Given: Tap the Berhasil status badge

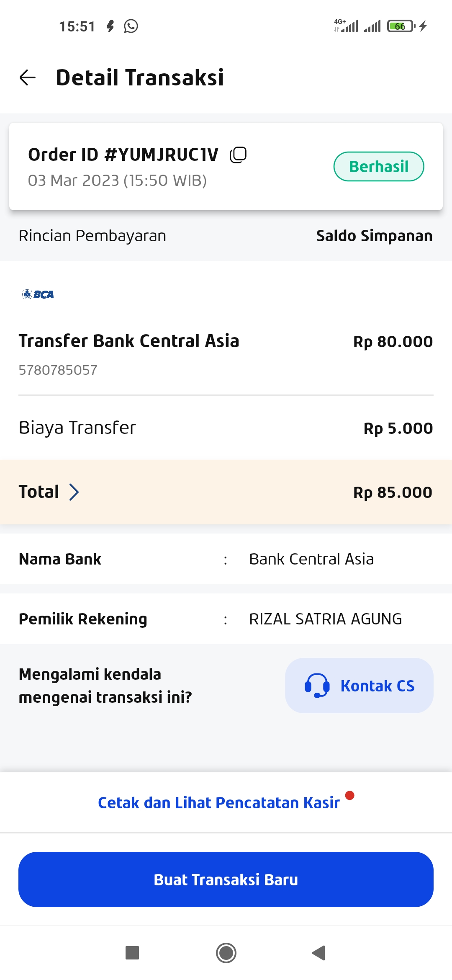Looking at the screenshot, I should [x=378, y=166].
